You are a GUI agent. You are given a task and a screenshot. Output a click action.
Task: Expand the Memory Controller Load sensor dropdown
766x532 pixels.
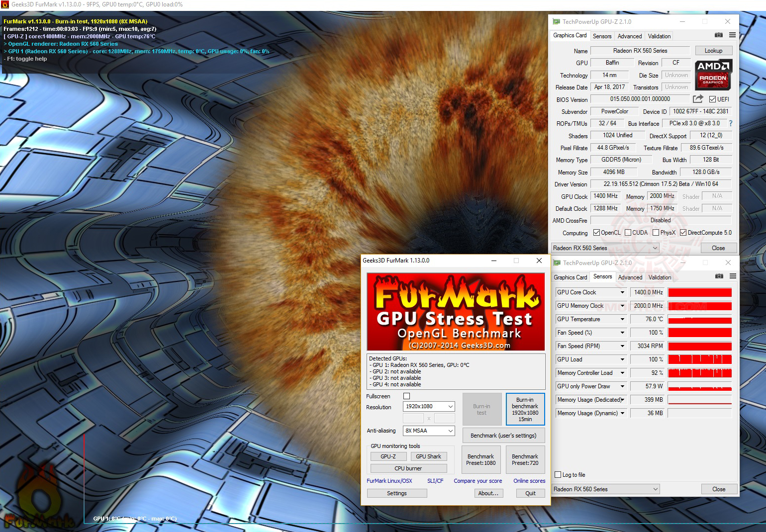coord(622,373)
